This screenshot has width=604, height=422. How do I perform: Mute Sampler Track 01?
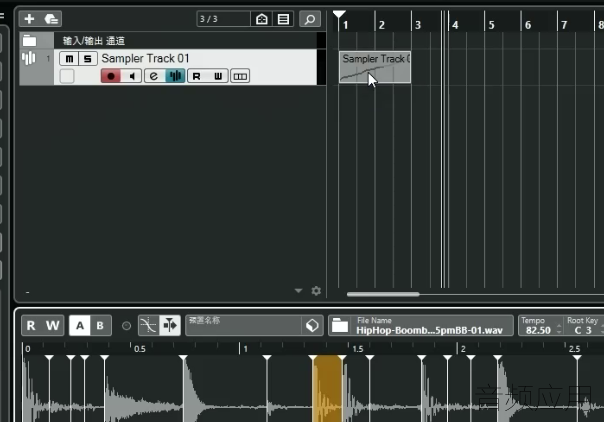[x=69, y=59]
